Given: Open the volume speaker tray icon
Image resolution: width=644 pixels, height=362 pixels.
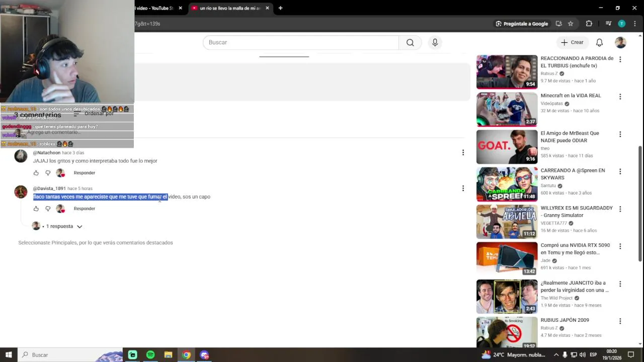Looking at the screenshot, I should [x=583, y=355].
